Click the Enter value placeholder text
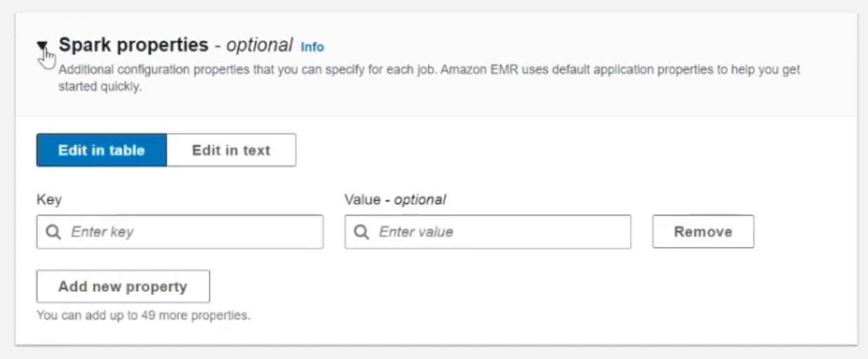Viewport: 868px width, 359px height. [416, 232]
